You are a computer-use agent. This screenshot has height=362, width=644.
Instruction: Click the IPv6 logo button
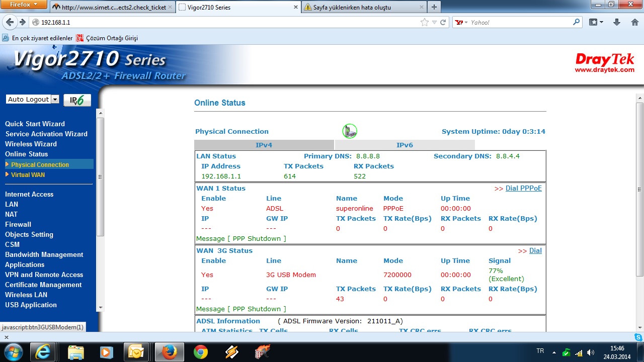click(x=77, y=100)
